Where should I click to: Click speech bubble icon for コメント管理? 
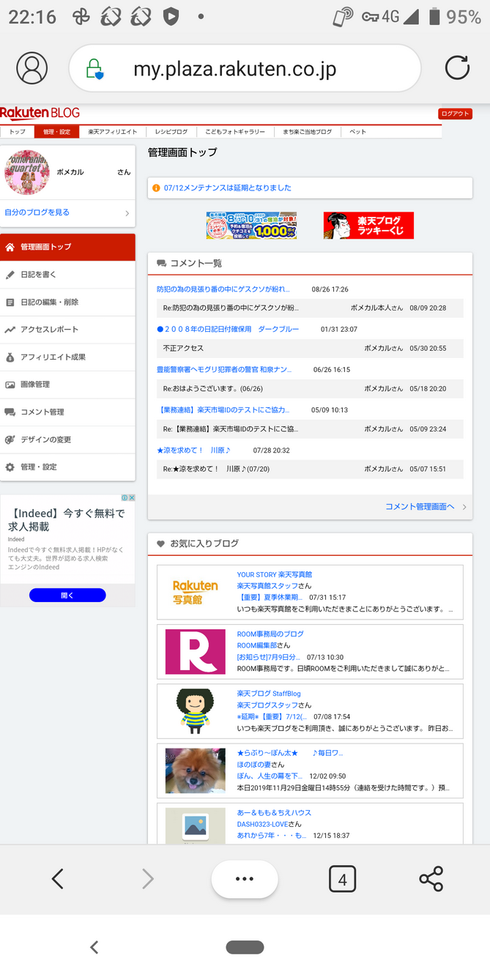[x=10, y=412]
